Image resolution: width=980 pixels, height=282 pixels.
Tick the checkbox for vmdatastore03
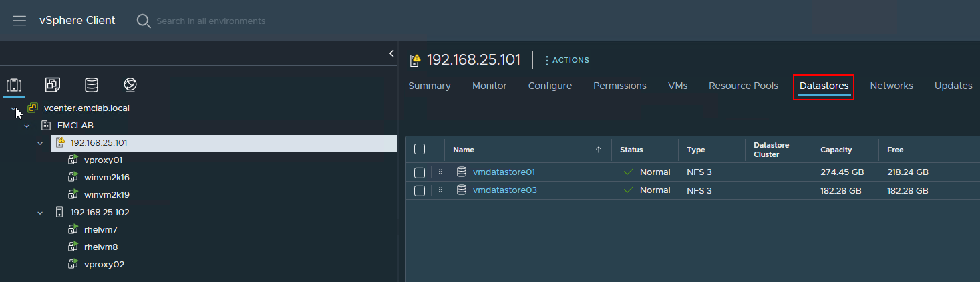coord(420,190)
